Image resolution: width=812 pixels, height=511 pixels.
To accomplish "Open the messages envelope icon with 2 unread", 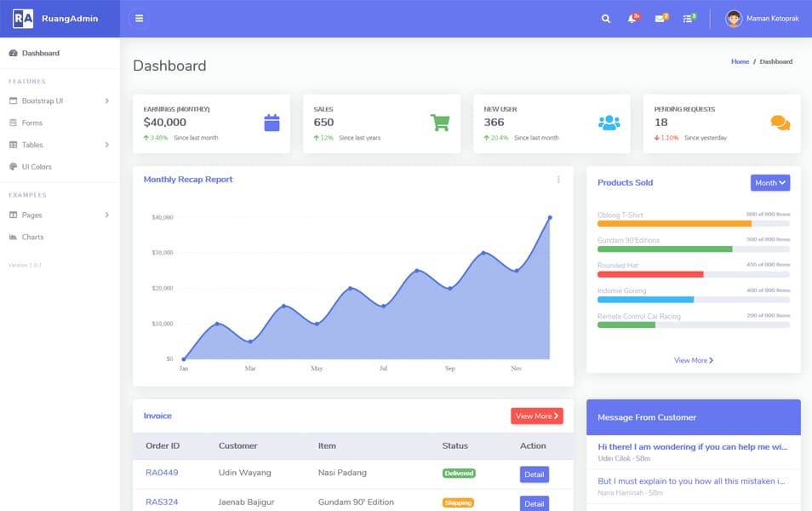I will [x=660, y=18].
